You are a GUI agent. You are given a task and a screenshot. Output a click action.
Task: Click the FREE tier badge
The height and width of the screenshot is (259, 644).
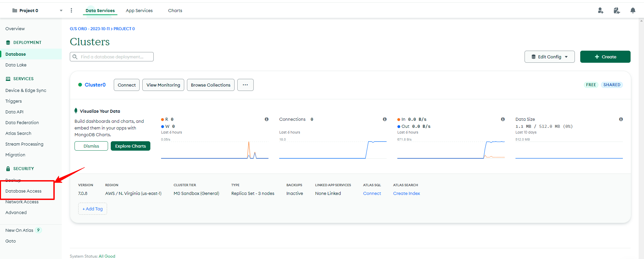pyautogui.click(x=591, y=85)
